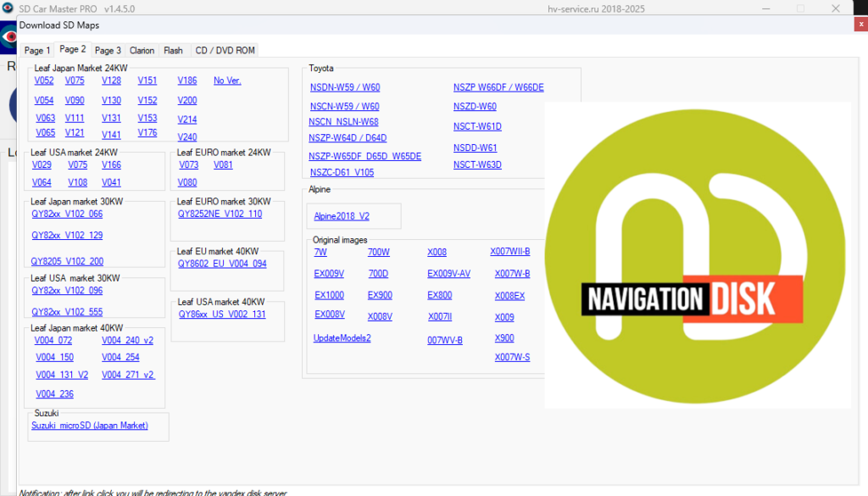Click the SD Car Master PRO app icon
868x496 pixels.
click(x=7, y=8)
